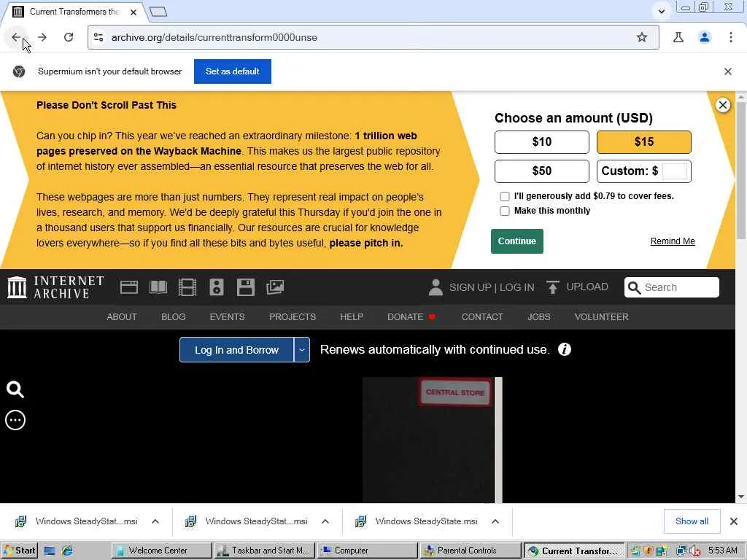
Task: Open the browser three-dot menu
Action: click(x=731, y=37)
